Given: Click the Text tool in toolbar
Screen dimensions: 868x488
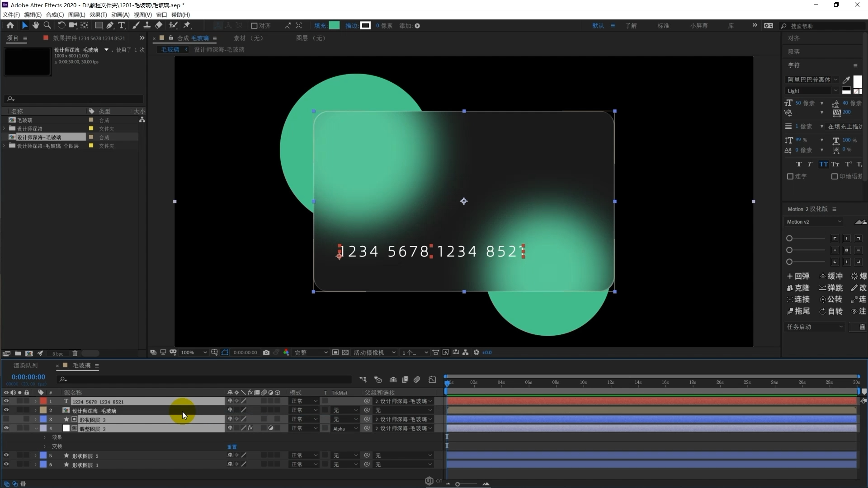Looking at the screenshot, I should tap(121, 25).
